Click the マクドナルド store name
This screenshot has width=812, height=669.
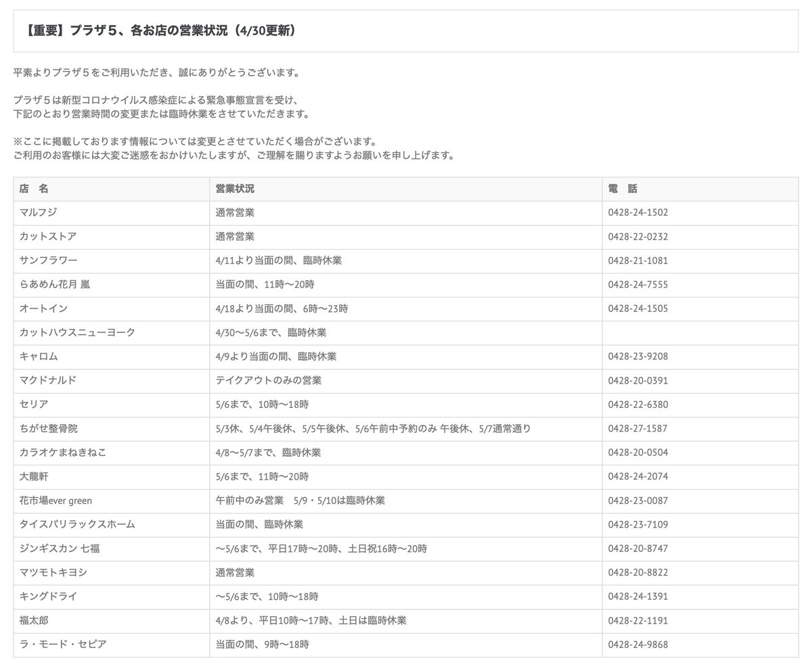pyautogui.click(x=47, y=381)
